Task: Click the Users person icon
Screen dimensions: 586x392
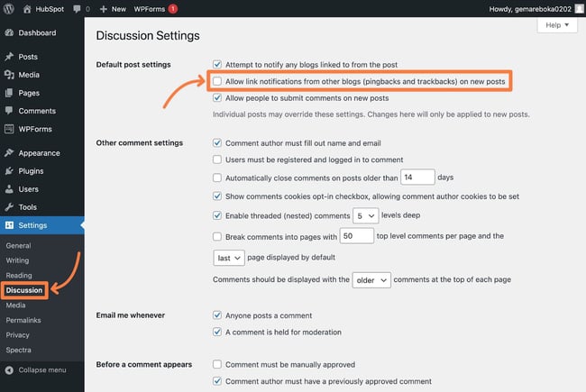Action: 9,189
